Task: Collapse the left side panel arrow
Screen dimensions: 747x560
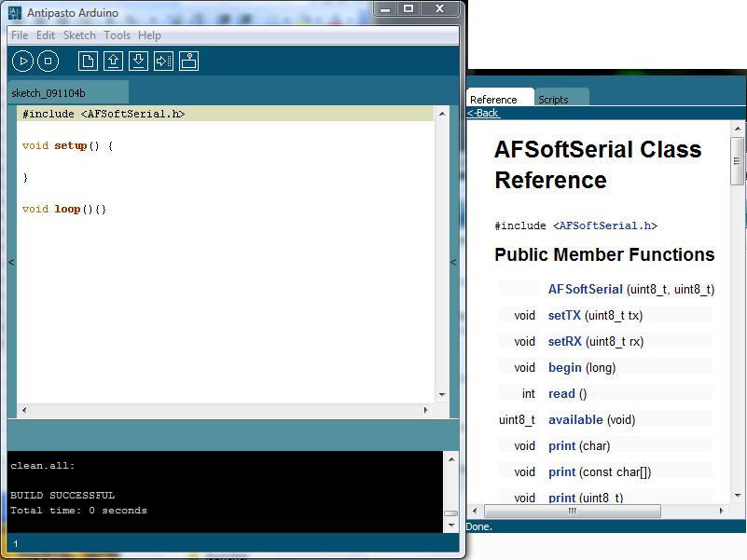Action: [11, 263]
